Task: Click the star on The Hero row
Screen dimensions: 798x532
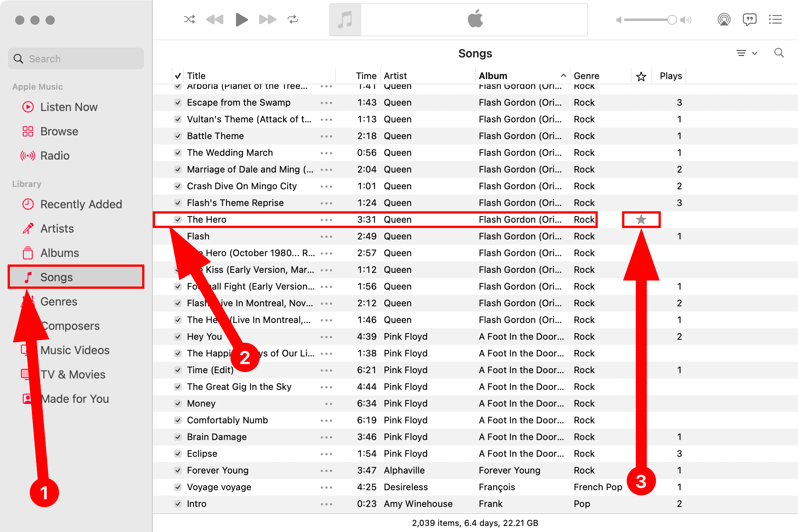Action: [x=641, y=220]
